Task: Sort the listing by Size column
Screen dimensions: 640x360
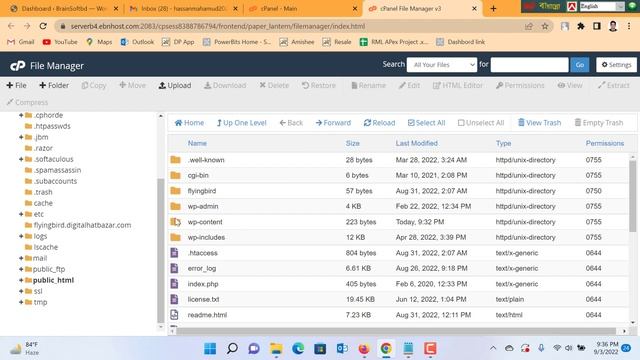Action: click(353, 143)
